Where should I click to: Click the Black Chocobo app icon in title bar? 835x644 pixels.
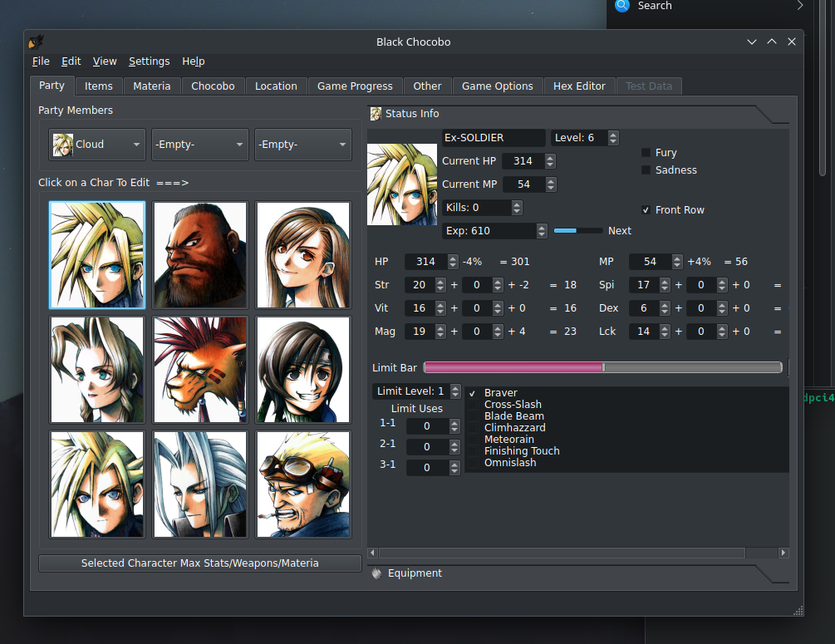36,42
